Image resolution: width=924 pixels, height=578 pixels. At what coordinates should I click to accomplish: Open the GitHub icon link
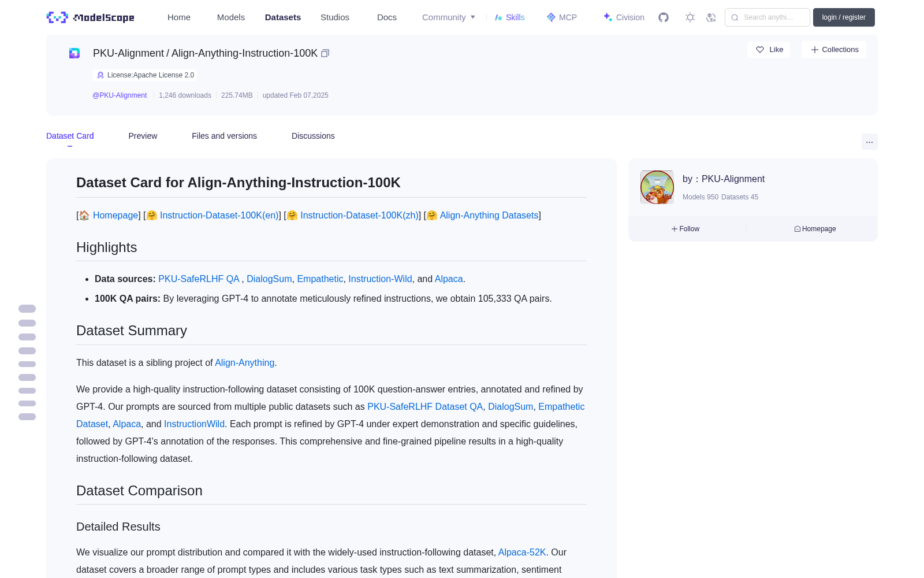(664, 17)
